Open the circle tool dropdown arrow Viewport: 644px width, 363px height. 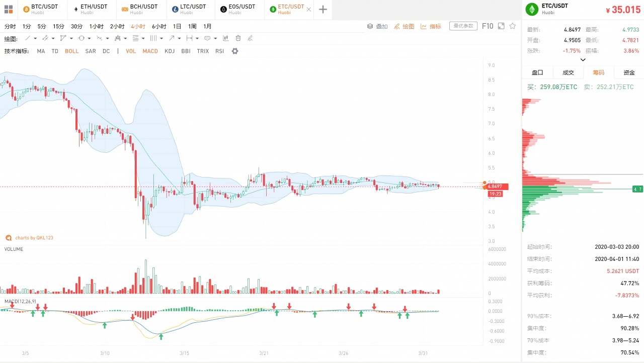coord(89,38)
